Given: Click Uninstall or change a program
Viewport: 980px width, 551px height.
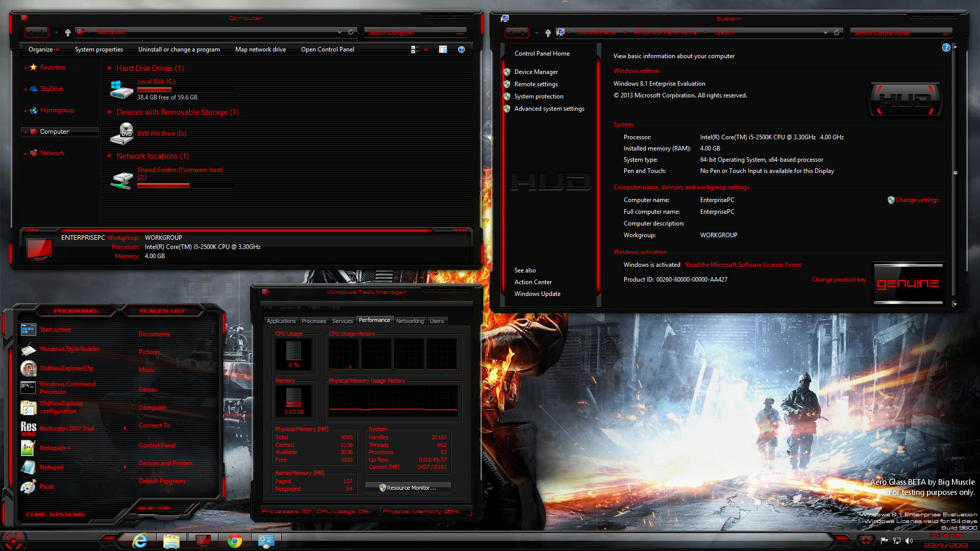Looking at the screenshot, I should (179, 49).
